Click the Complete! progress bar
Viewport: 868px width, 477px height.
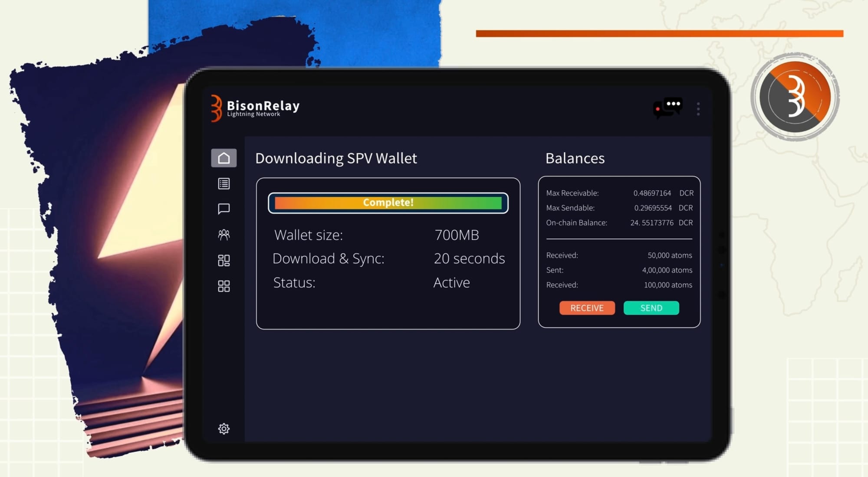click(x=388, y=203)
